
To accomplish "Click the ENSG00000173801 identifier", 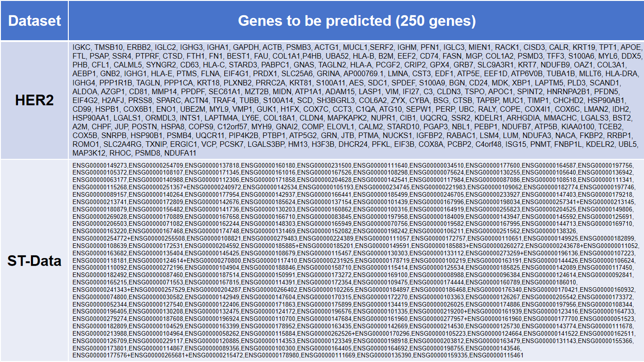I will click(x=100, y=348).
